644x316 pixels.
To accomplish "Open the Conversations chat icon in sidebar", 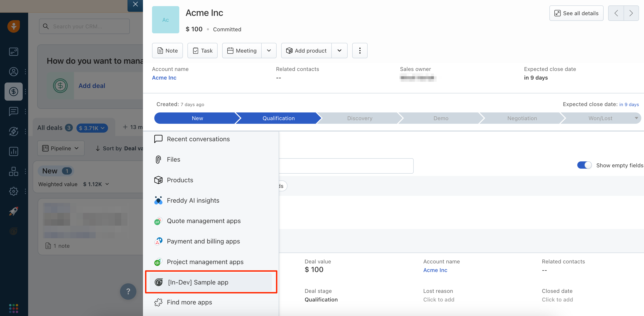I will pos(13,111).
